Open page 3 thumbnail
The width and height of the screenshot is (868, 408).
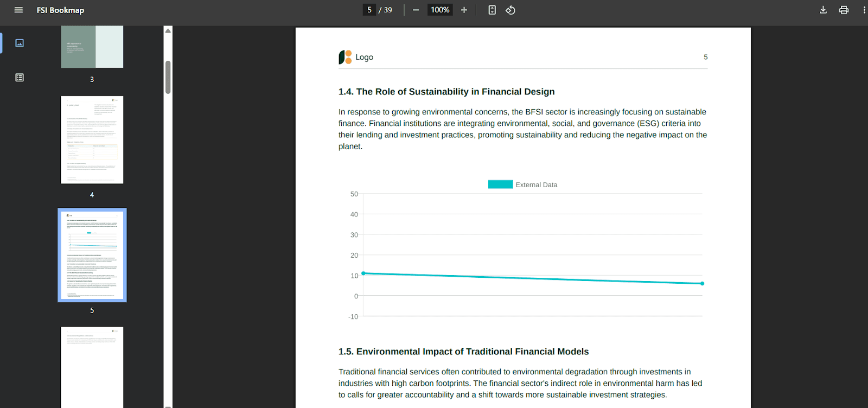coord(92,47)
